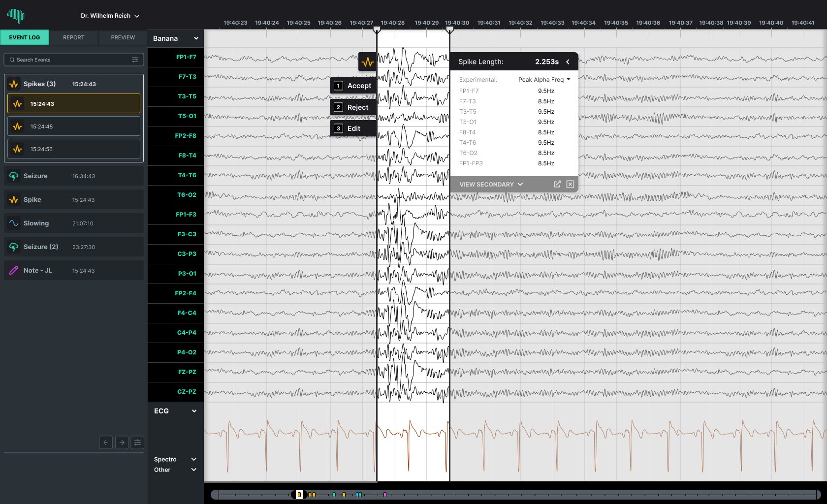
Task: Switch to the Report tab
Action: pyautogui.click(x=73, y=37)
